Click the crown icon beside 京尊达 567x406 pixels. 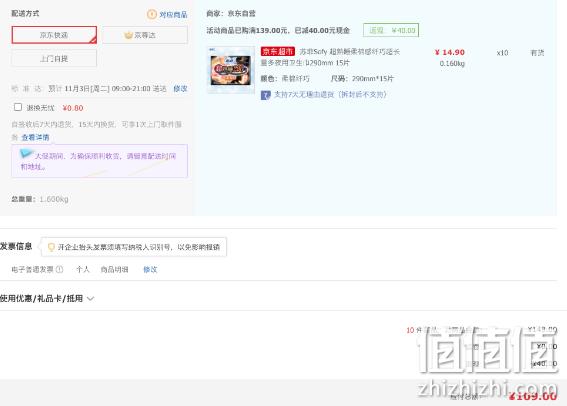(x=128, y=35)
